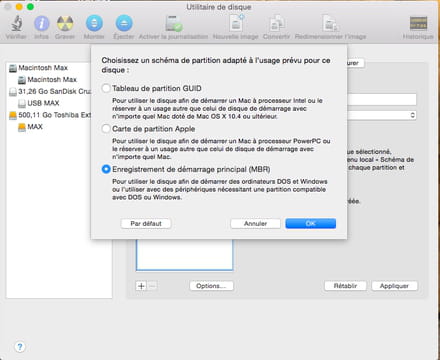Open the Infos toolbar icon

tap(42, 23)
